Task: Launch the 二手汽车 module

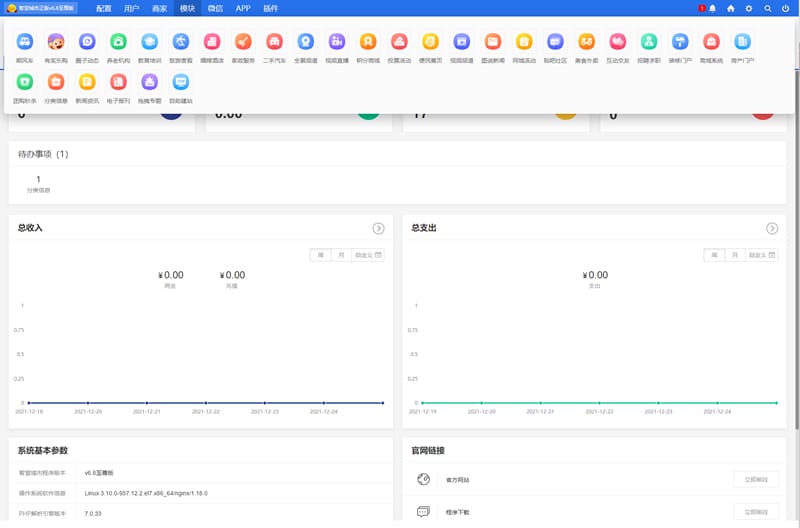Action: click(274, 42)
